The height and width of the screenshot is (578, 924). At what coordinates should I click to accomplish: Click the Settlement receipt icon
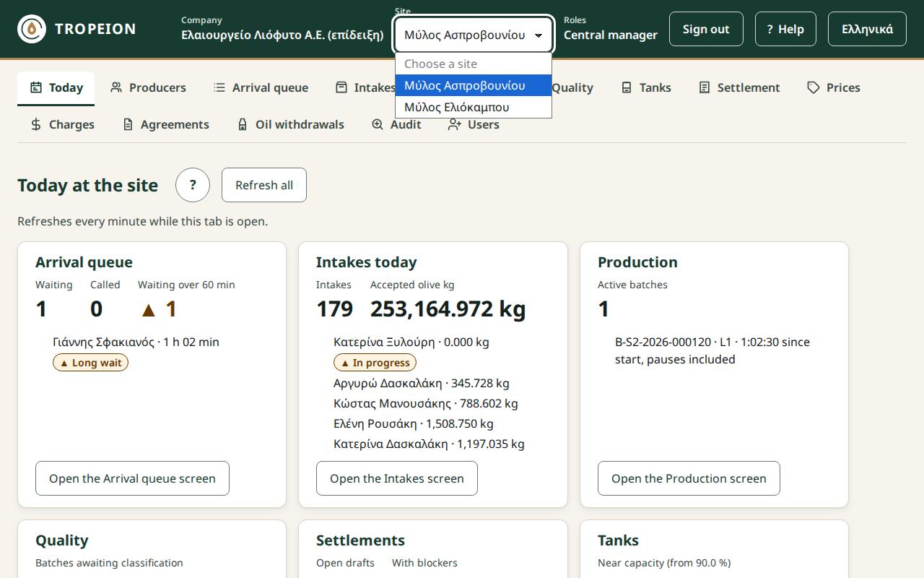[705, 87]
